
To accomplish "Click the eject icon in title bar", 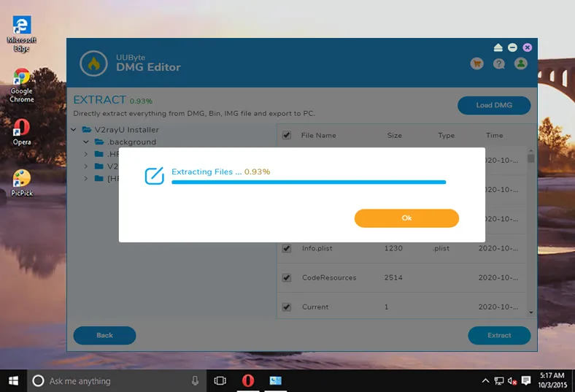I will 498,47.
